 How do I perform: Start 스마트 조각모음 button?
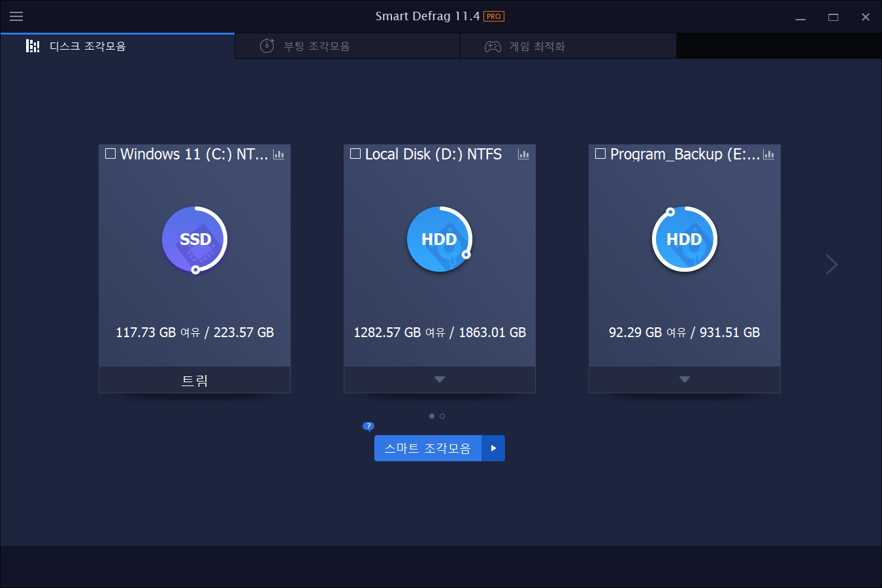click(x=428, y=448)
